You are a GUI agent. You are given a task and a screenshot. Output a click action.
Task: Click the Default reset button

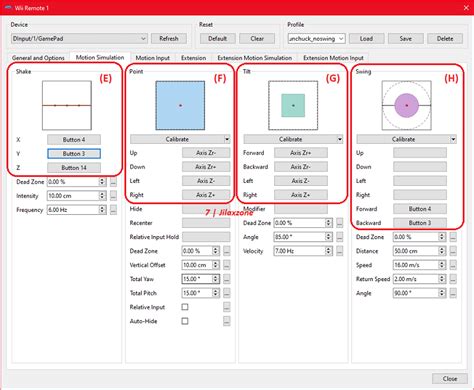[x=217, y=39]
